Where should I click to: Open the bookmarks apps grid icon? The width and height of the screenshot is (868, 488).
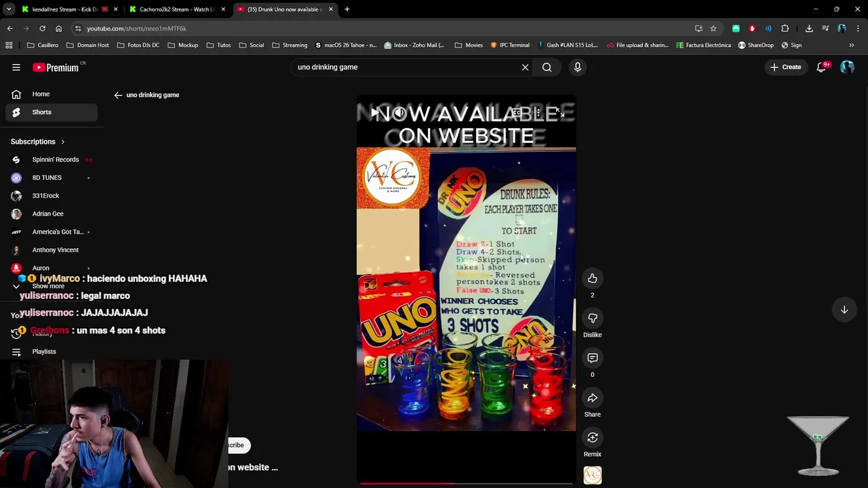pos(9,45)
